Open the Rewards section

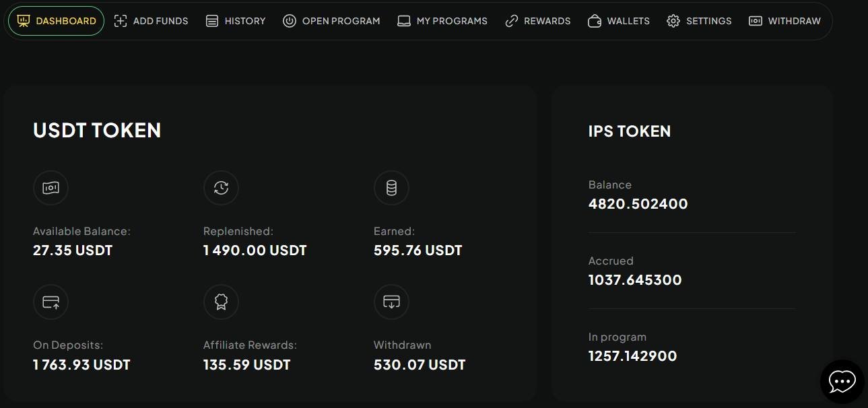tap(538, 21)
